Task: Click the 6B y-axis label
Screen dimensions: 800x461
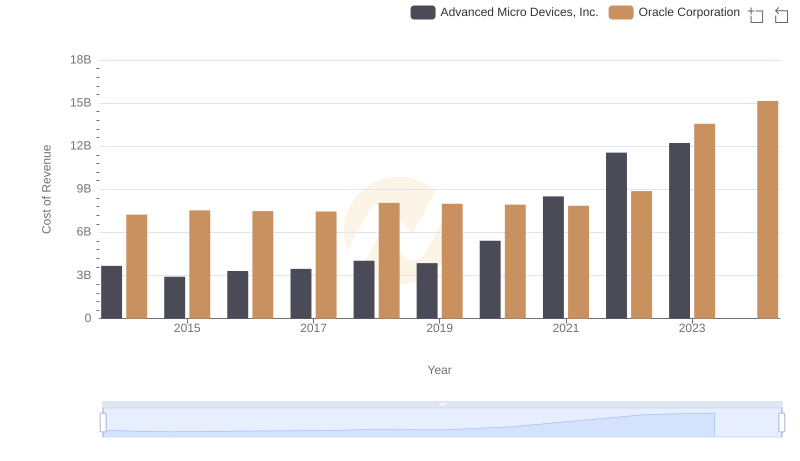Action: click(84, 232)
